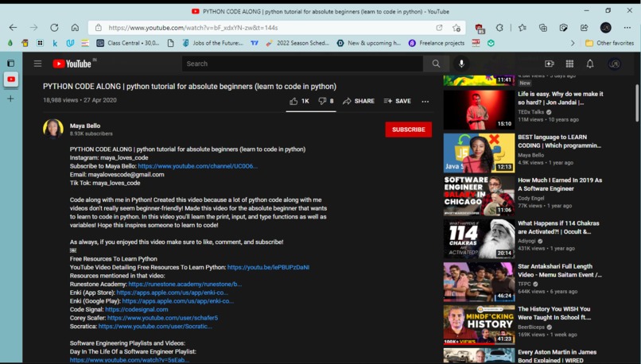The image size is (641, 364).
Task: Start voice search with microphone icon
Action: tap(461, 64)
